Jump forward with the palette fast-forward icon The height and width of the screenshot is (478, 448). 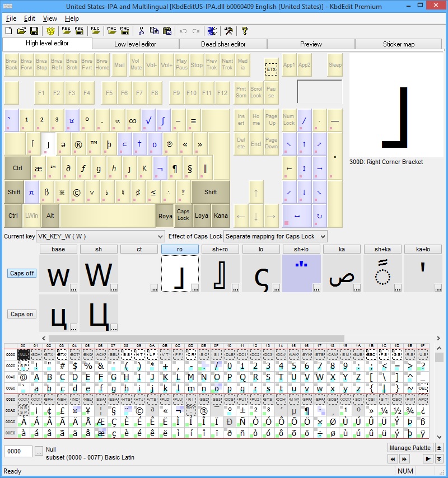(404, 459)
